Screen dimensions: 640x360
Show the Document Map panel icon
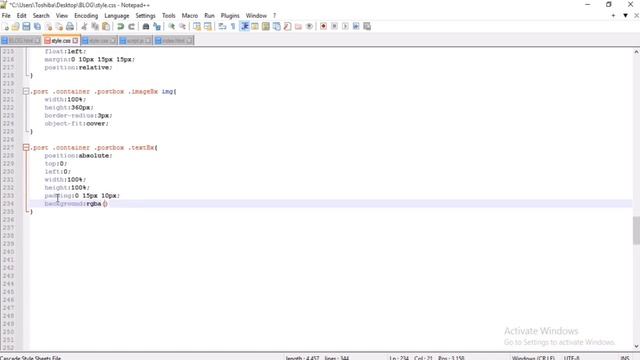coord(266,27)
